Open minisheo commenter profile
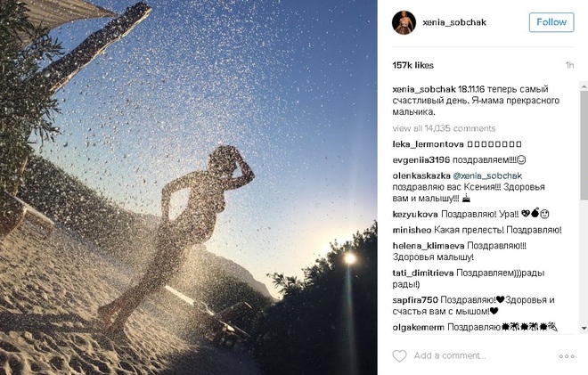Screen dimensions: 588x375 click(412, 230)
